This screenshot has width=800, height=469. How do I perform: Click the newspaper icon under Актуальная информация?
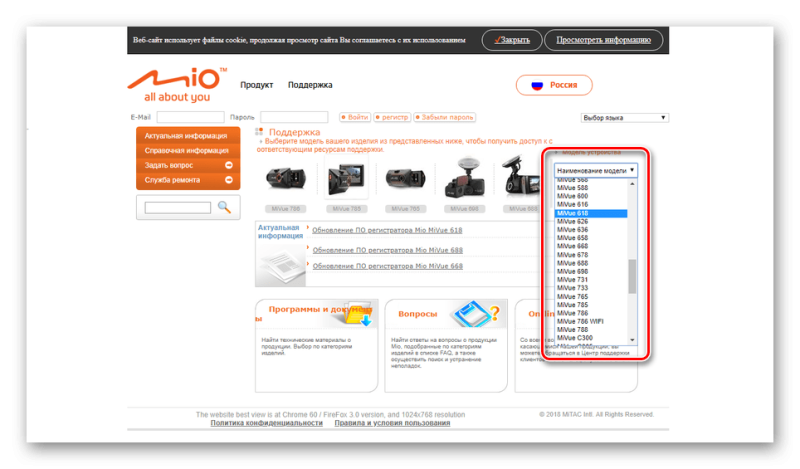click(282, 266)
